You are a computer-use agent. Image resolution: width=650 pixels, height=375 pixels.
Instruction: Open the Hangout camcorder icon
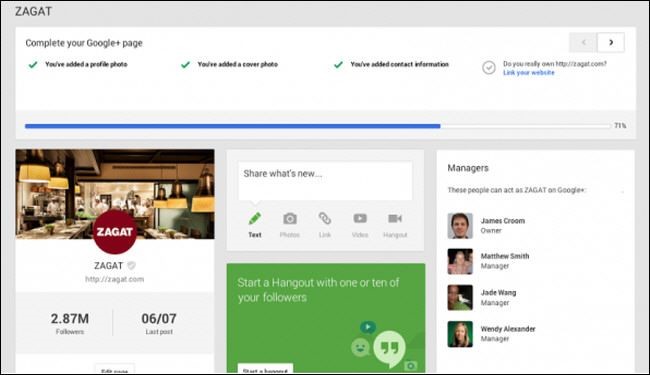(395, 218)
